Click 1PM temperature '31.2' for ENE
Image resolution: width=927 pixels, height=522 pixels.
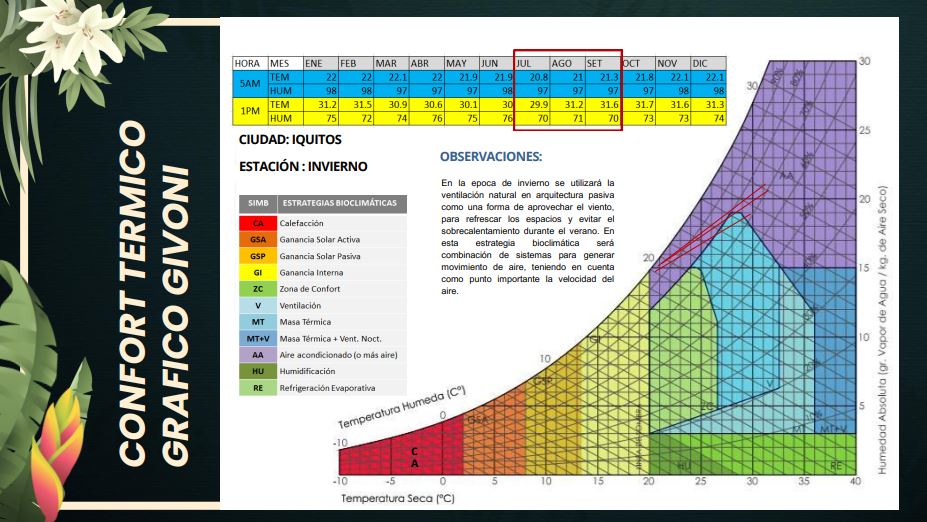320,105
